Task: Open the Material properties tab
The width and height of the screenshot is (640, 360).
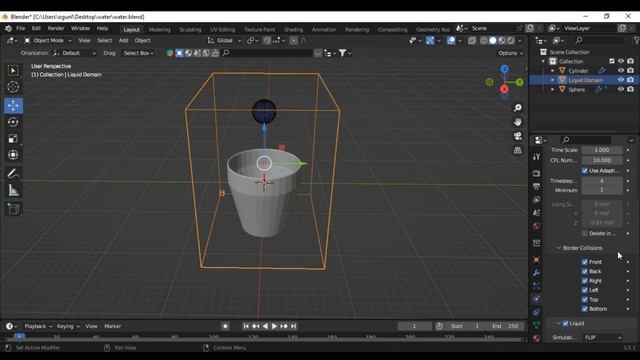Action: click(x=536, y=338)
